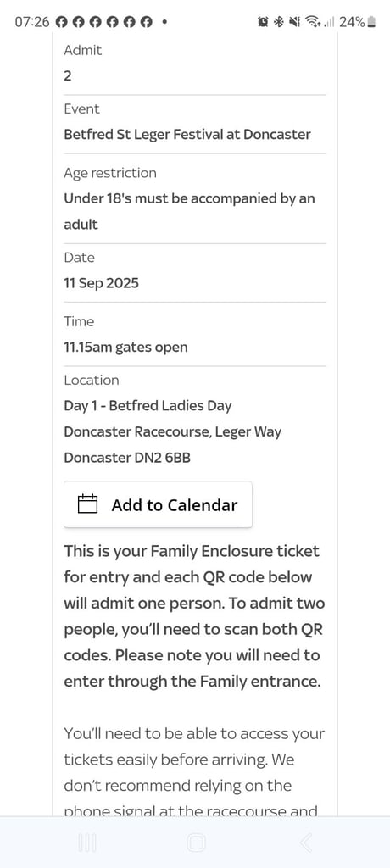390x868 pixels.
Task: Tap the alarm clock status icon
Action: pyautogui.click(x=263, y=22)
